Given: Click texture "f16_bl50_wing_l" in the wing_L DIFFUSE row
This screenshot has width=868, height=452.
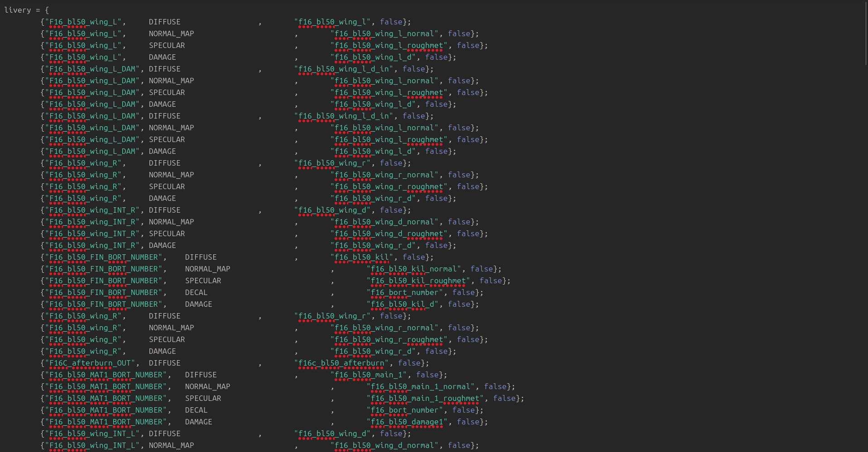Looking at the screenshot, I should click(332, 22).
